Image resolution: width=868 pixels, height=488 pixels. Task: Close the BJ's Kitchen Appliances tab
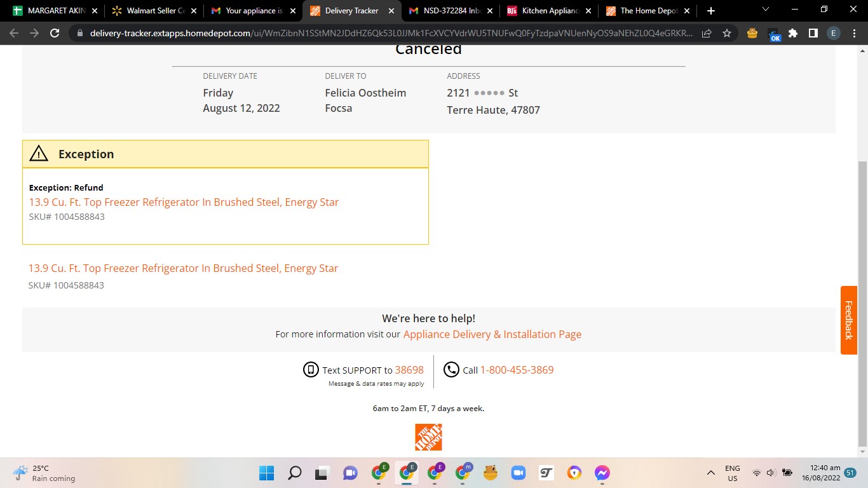pyautogui.click(x=588, y=11)
